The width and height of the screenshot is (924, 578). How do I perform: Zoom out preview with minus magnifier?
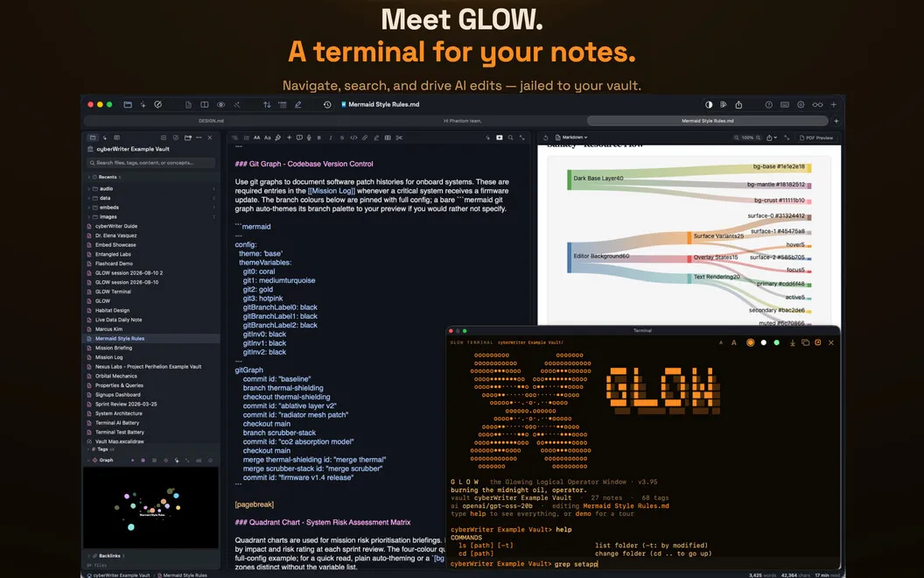click(737, 137)
